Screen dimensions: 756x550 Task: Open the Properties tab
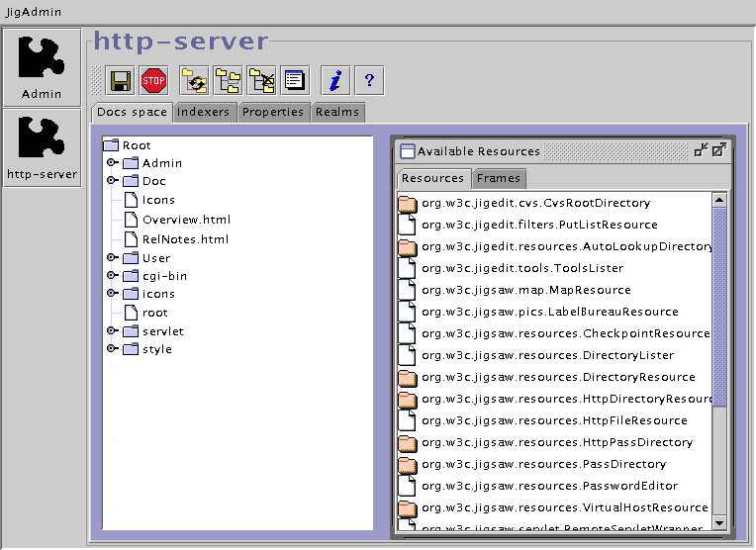273,113
